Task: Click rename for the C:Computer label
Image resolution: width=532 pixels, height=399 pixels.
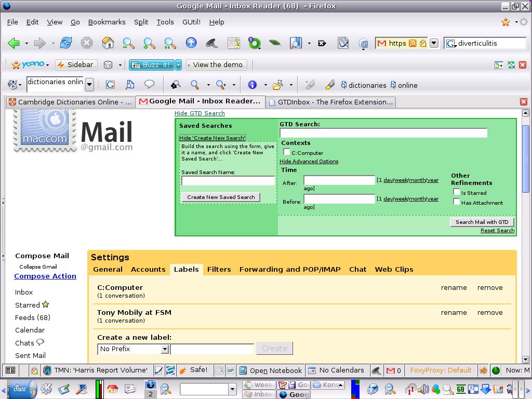Action: click(x=454, y=287)
